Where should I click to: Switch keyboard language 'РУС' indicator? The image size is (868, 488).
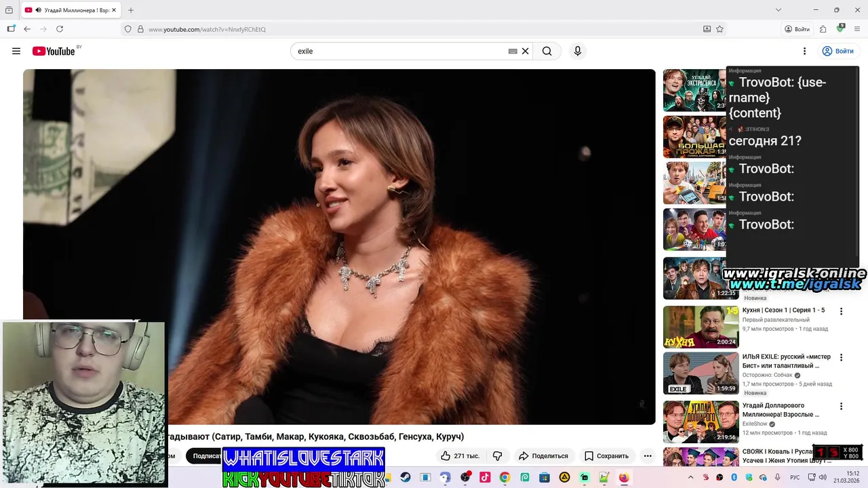tap(795, 477)
